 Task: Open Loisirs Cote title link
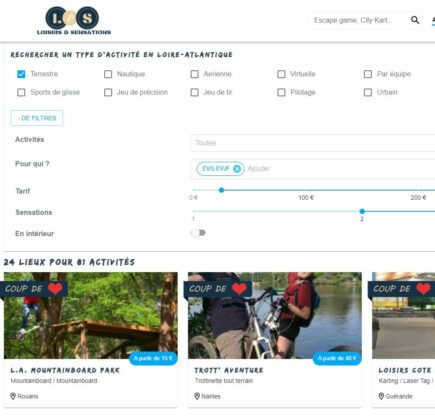click(x=405, y=370)
